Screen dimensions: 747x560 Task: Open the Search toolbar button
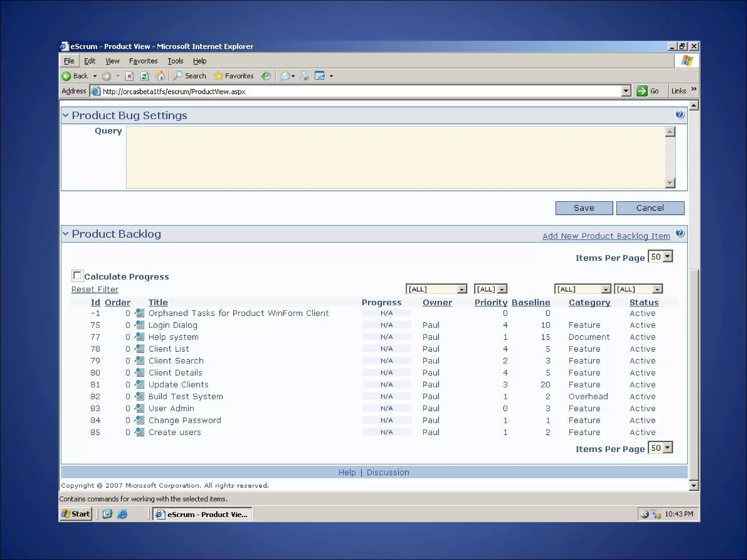tap(190, 76)
